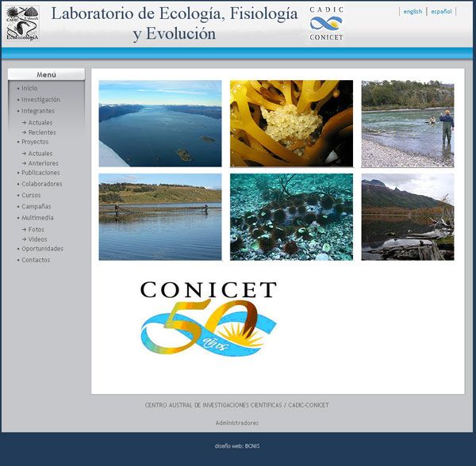The height and width of the screenshot is (466, 476).
Task: Open the Proyectos menu item
Action: [35, 142]
